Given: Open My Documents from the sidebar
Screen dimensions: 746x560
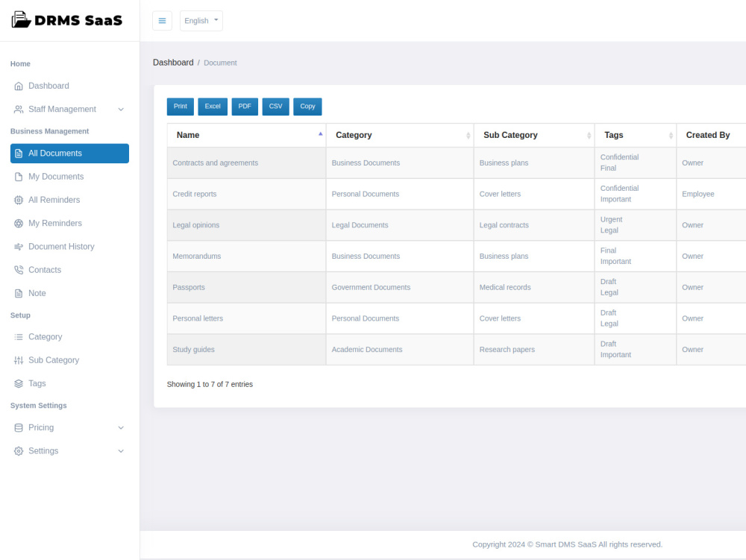Looking at the screenshot, I should (x=57, y=177).
